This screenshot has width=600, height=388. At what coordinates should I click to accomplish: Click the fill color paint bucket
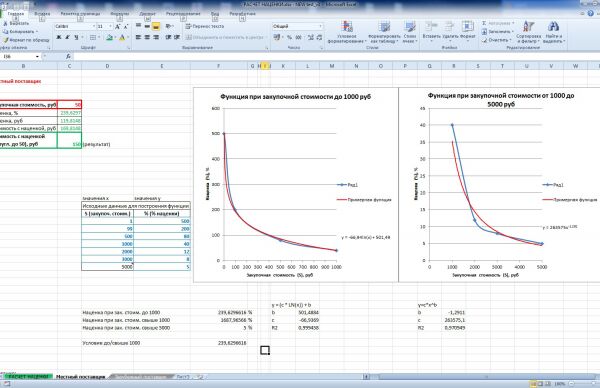pos(109,37)
